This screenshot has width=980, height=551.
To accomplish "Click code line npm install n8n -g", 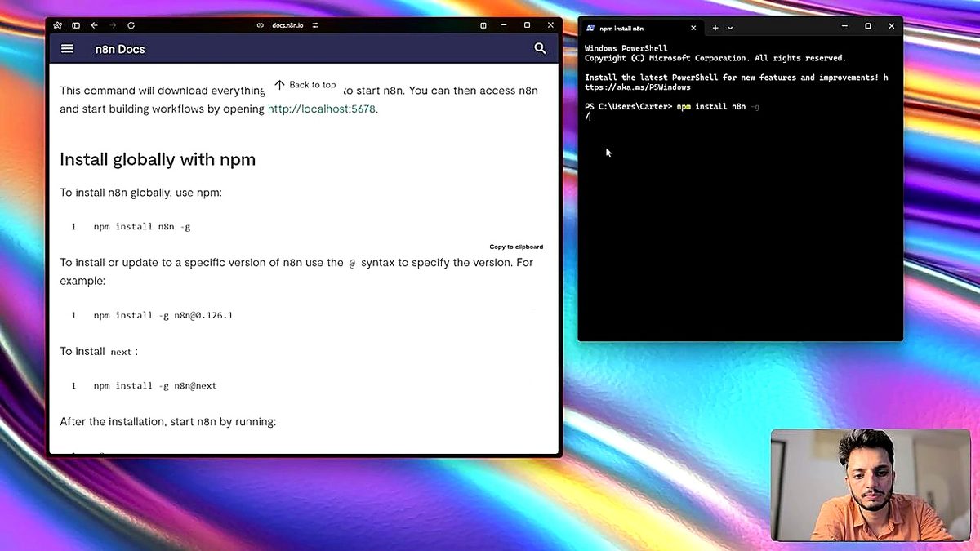I will coord(142,227).
